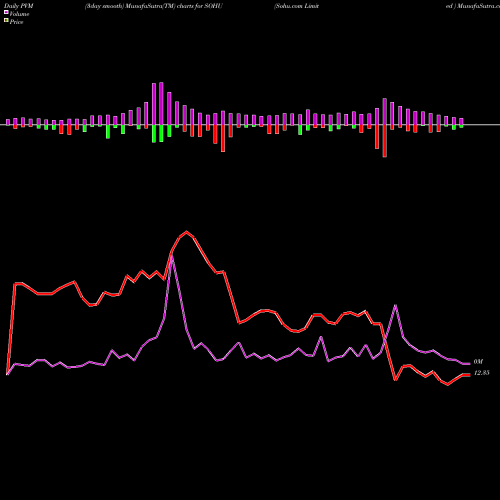The height and width of the screenshot is (500, 500).
Task: Click the '12.85' price value label
Action: click(x=481, y=373)
